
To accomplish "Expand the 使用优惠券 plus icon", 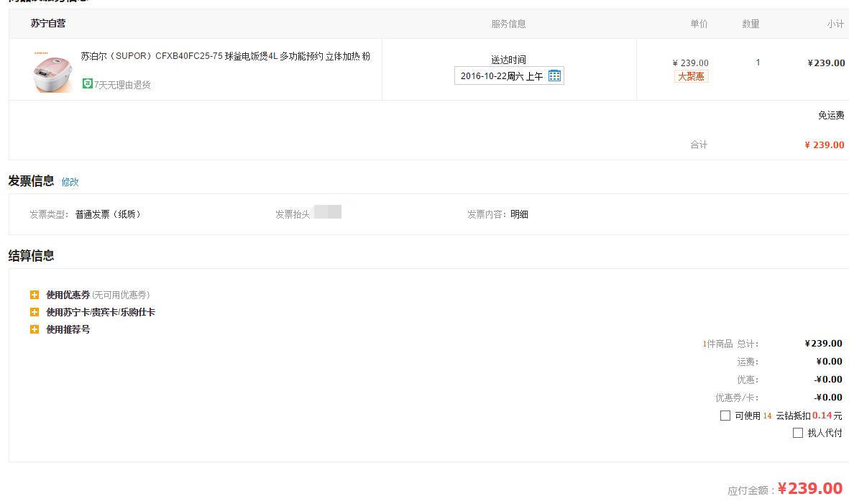I will click(34, 295).
